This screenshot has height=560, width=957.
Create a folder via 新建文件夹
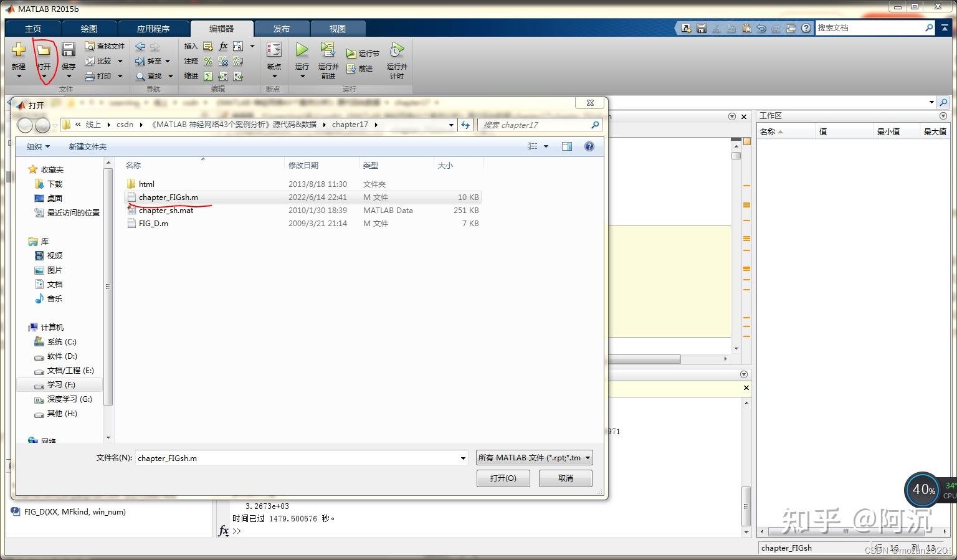point(87,146)
